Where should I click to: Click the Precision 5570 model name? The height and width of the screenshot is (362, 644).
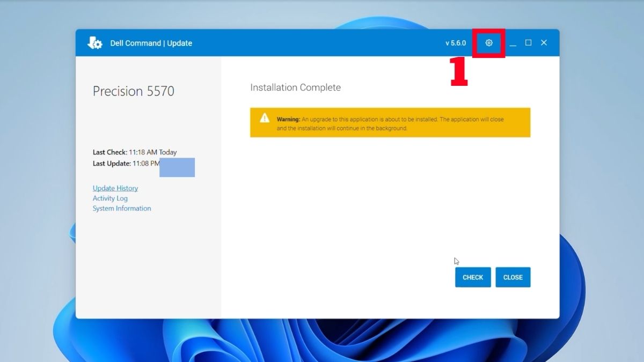(134, 91)
